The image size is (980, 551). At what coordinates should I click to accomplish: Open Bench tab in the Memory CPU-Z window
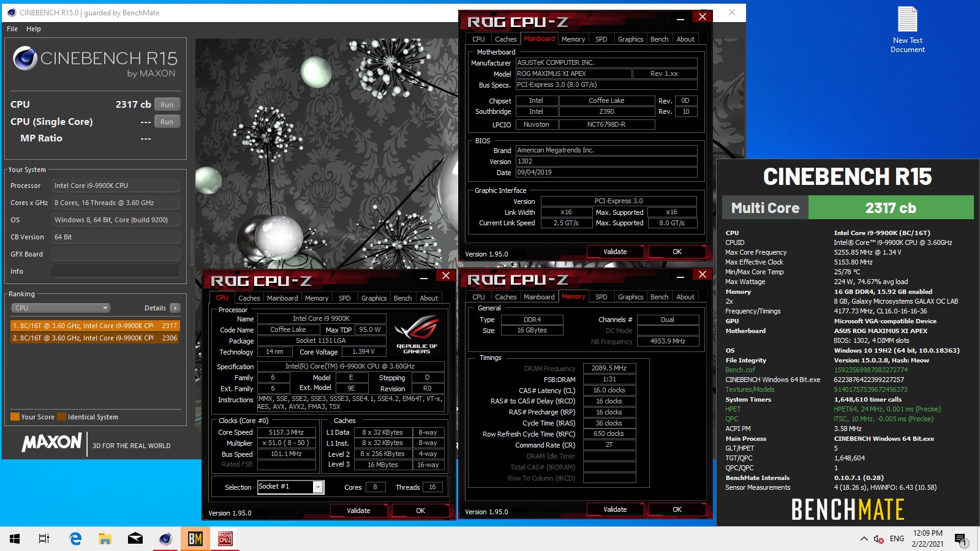point(659,297)
